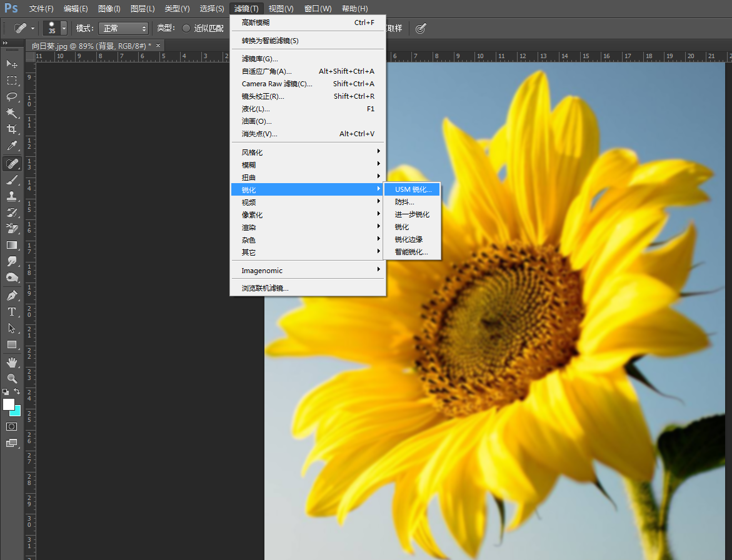Choose USM 锐化 from submenu
The height and width of the screenshot is (560, 732).
click(x=412, y=189)
